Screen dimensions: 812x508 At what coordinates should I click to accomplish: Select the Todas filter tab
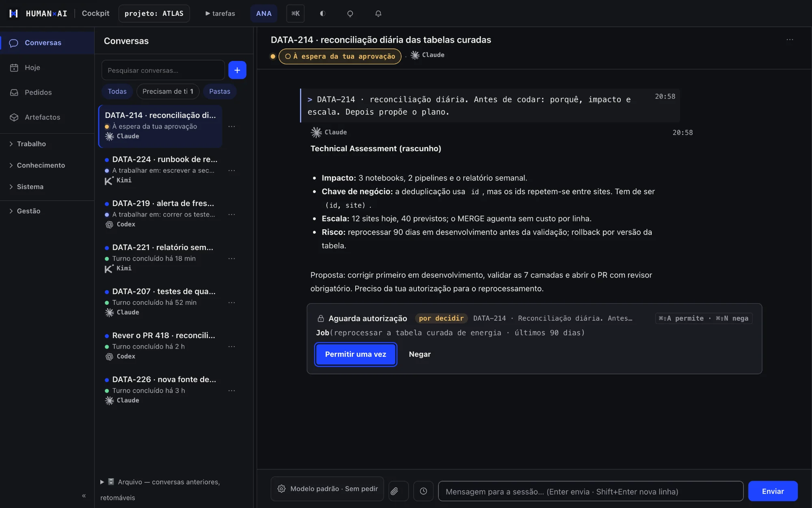click(117, 91)
